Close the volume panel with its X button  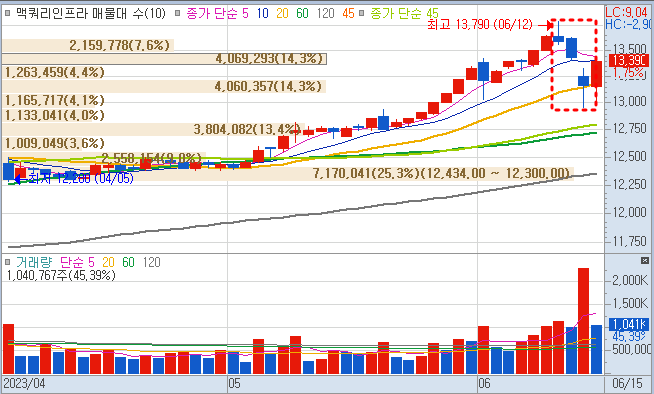tap(645, 261)
